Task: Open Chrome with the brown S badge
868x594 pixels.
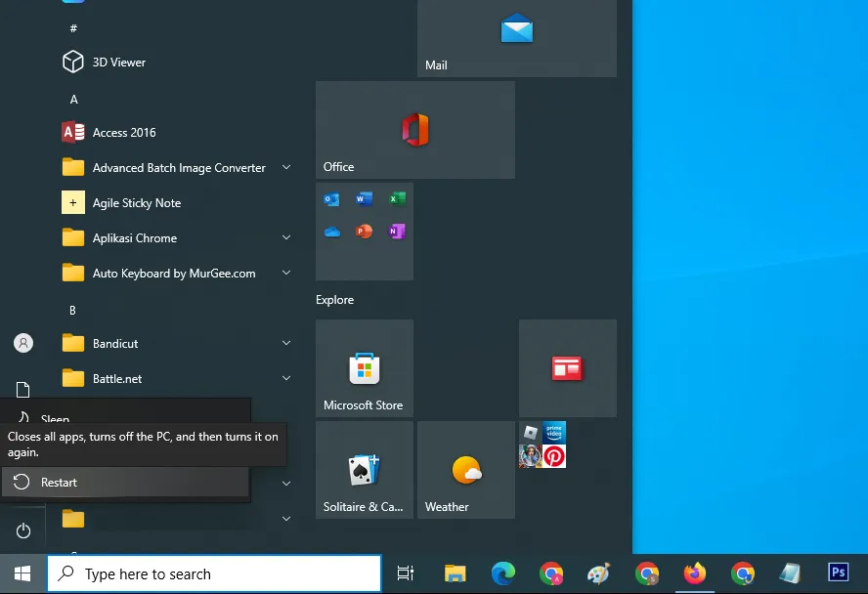Action: [x=646, y=573]
